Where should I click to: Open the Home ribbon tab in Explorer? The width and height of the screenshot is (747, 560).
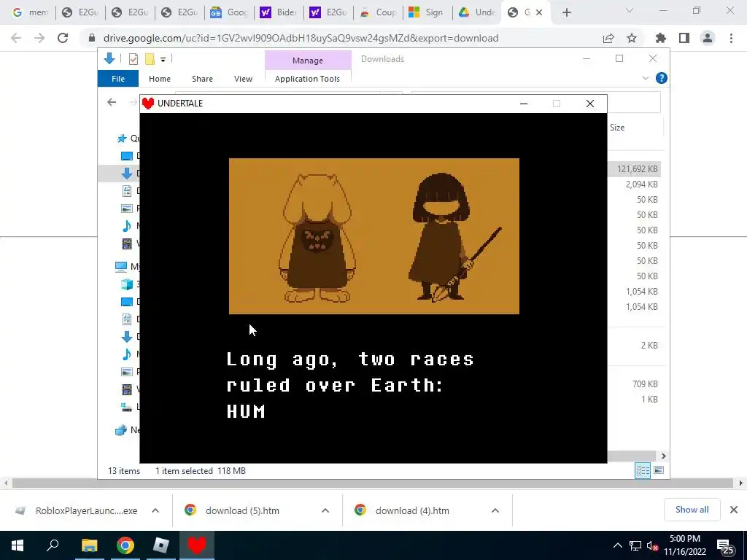(x=160, y=79)
